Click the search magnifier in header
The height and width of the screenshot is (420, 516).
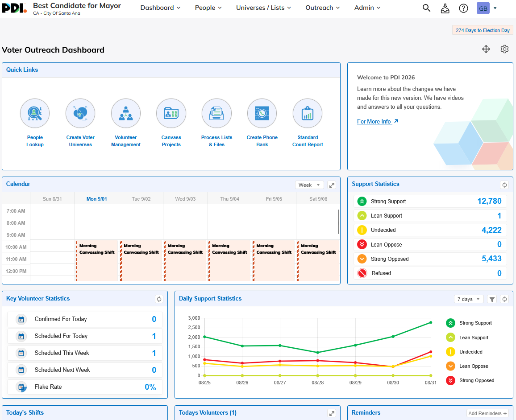coord(426,8)
